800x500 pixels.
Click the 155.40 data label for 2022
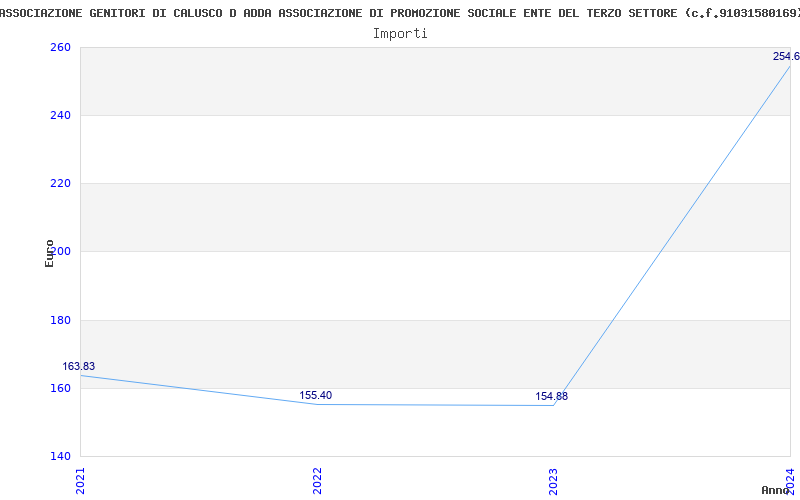click(x=315, y=395)
